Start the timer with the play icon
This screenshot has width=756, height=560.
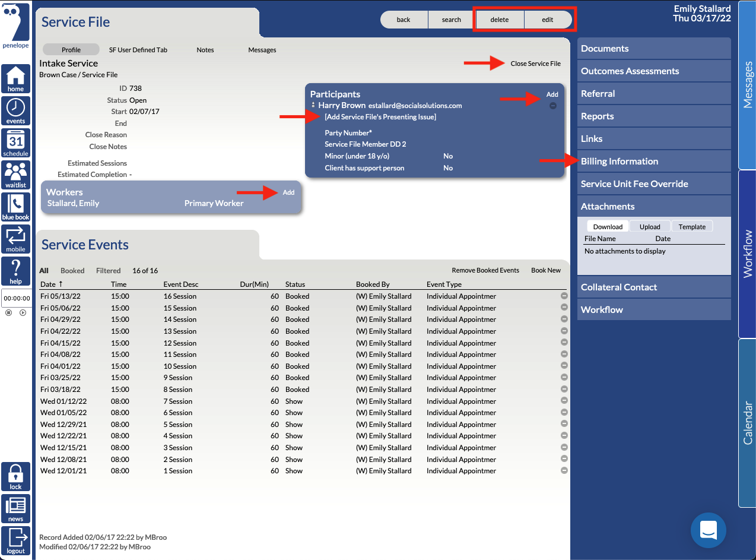[x=23, y=312]
